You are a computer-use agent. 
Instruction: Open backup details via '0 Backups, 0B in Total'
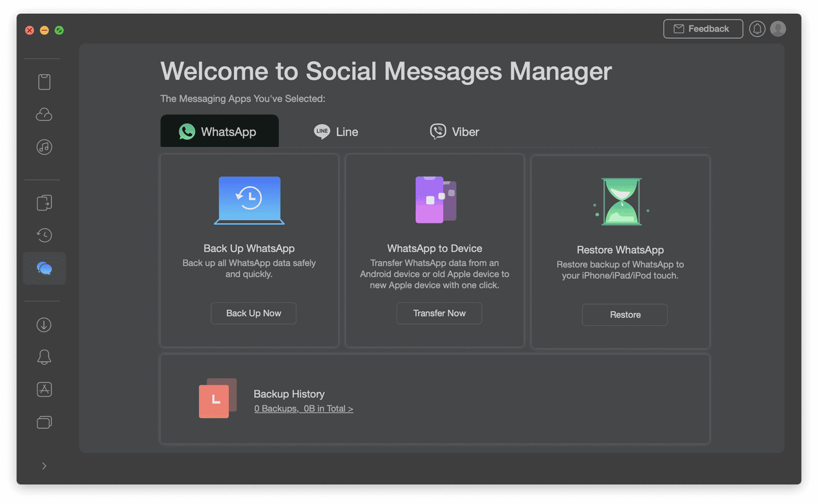[x=303, y=409]
